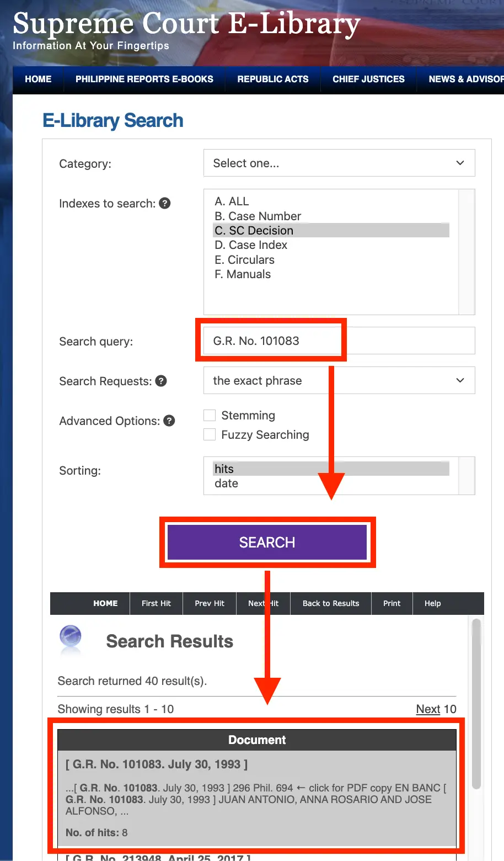This screenshot has width=504, height=861.
Task: Click the Indexes to search help icon
Action: tap(164, 203)
